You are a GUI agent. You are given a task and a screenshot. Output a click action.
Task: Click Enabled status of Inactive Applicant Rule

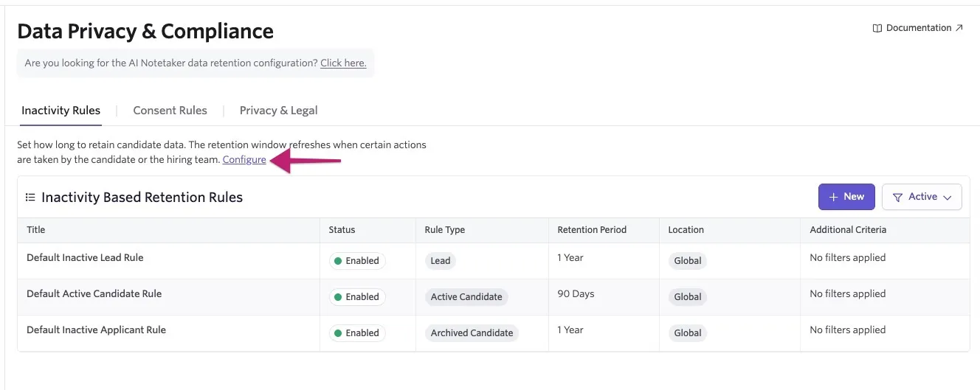click(357, 332)
